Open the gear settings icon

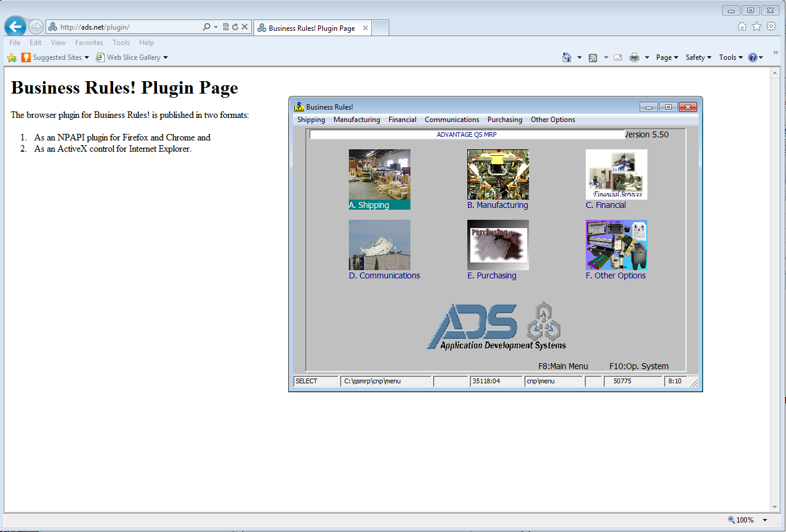(771, 27)
